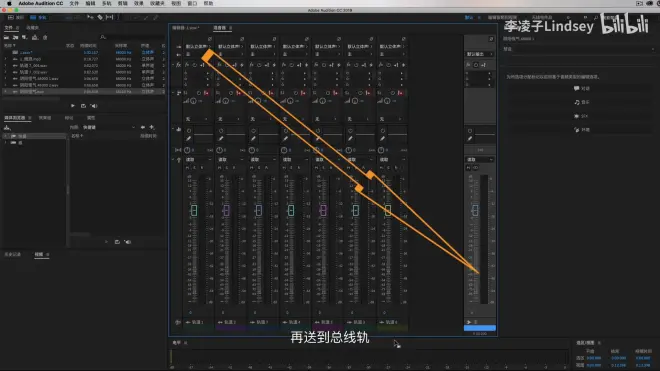This screenshot has width=660, height=371.
Task: Open the master track automation 读取 dropdown
Action: (479, 160)
